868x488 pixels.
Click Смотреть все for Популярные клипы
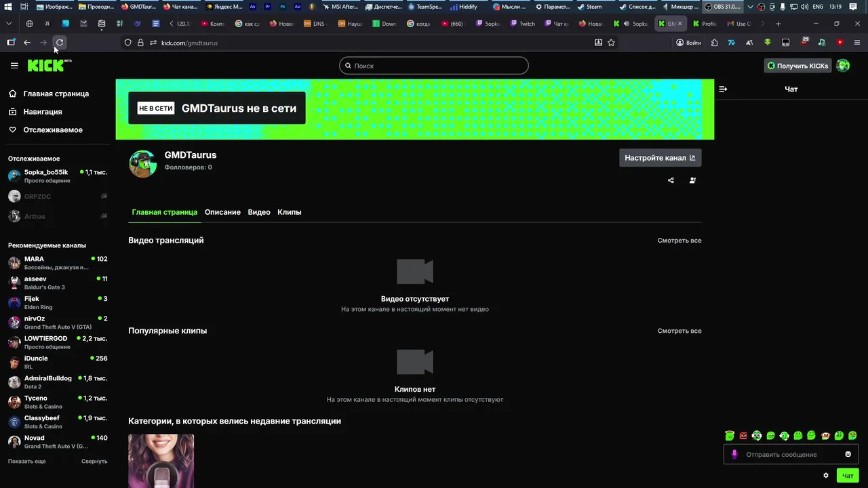(x=679, y=331)
